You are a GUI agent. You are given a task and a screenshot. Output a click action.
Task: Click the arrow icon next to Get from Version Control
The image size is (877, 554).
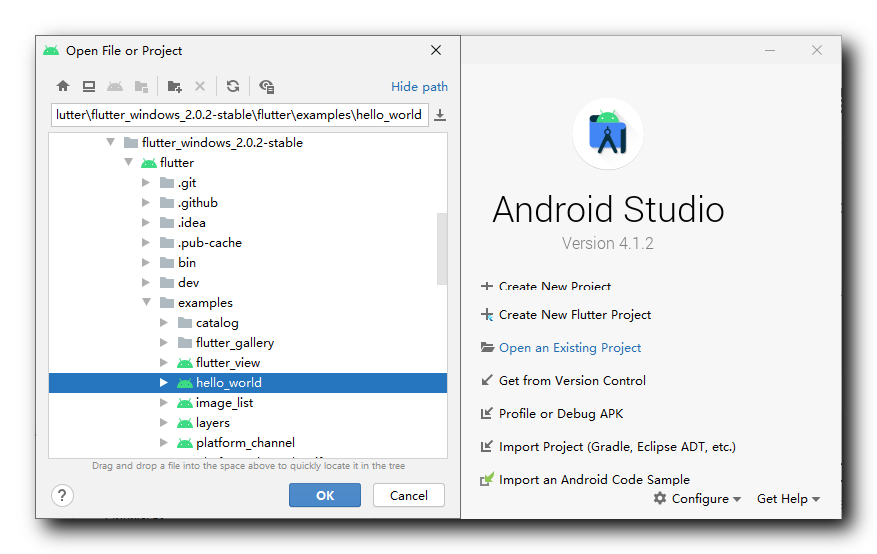pyautogui.click(x=487, y=380)
